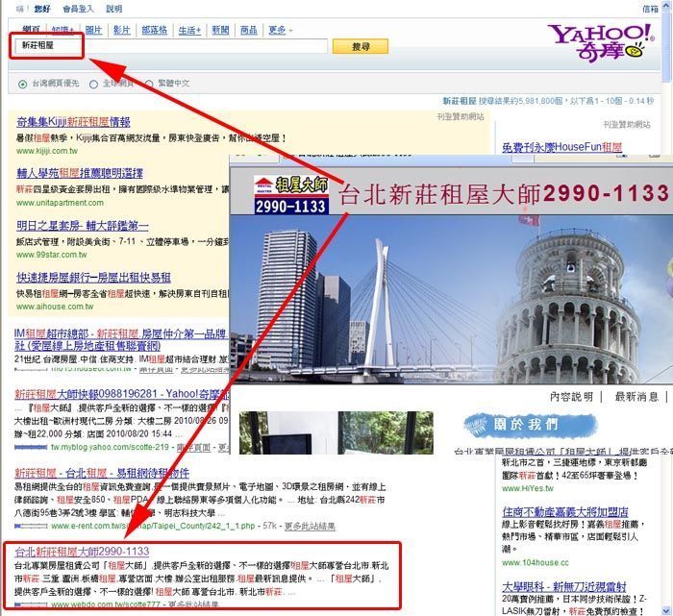Click the vertical scrollbar thumb at the top
This screenshot has height=616, width=673.
click(x=668, y=48)
